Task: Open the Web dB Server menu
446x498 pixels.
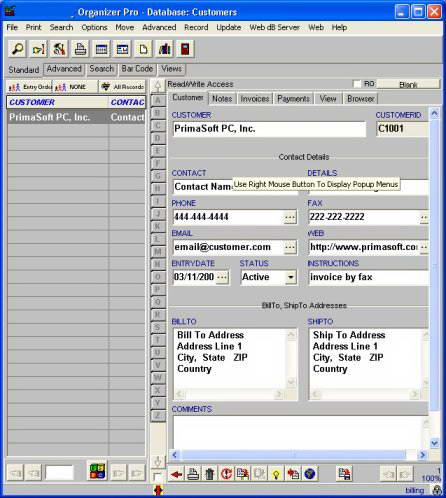Action: (274, 27)
